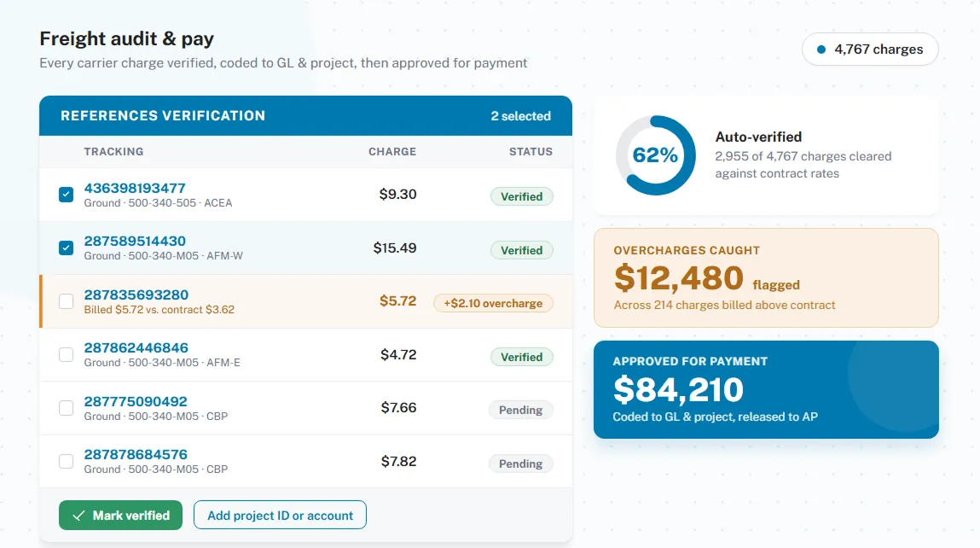Open tracking number 436398193477
The height and width of the screenshot is (548, 980).
tap(135, 188)
